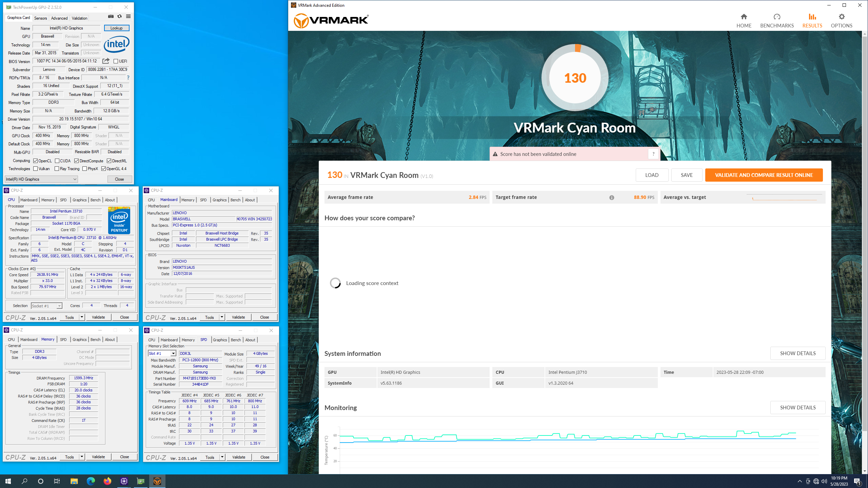Screen dimensions: 868x488
Task: Click the Target frame rate info icon
Action: [x=612, y=198]
